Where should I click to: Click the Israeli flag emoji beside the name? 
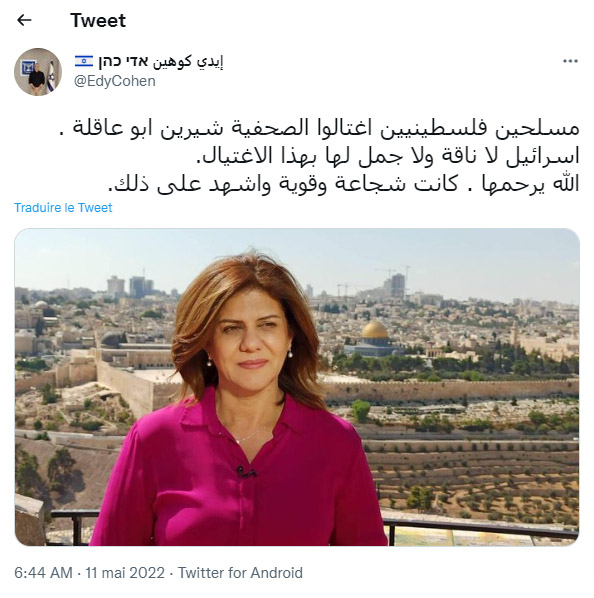(x=83, y=61)
